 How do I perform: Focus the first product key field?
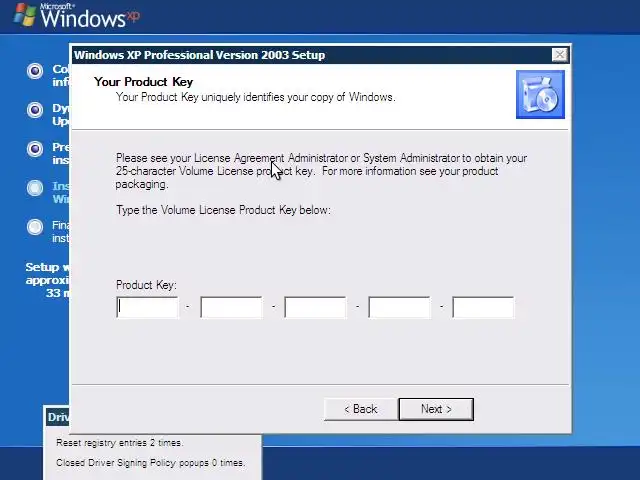147,307
